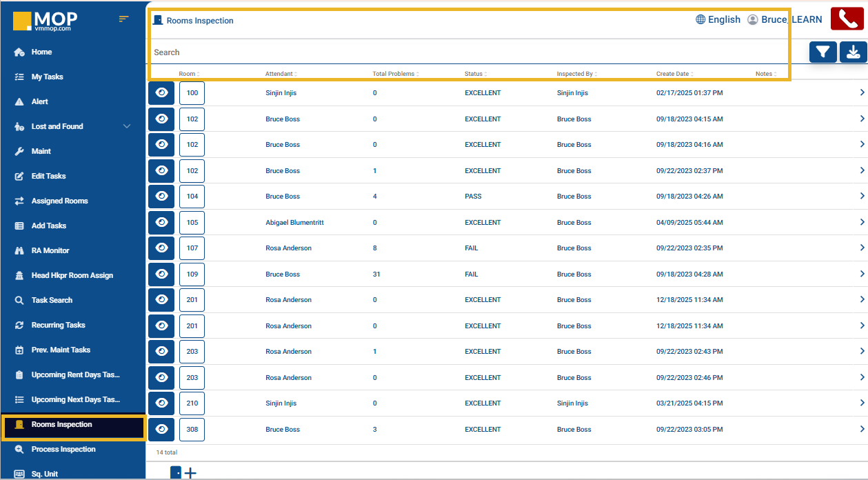Click eye icon for room 308 row
This screenshot has width=868, height=480.
[161, 429]
